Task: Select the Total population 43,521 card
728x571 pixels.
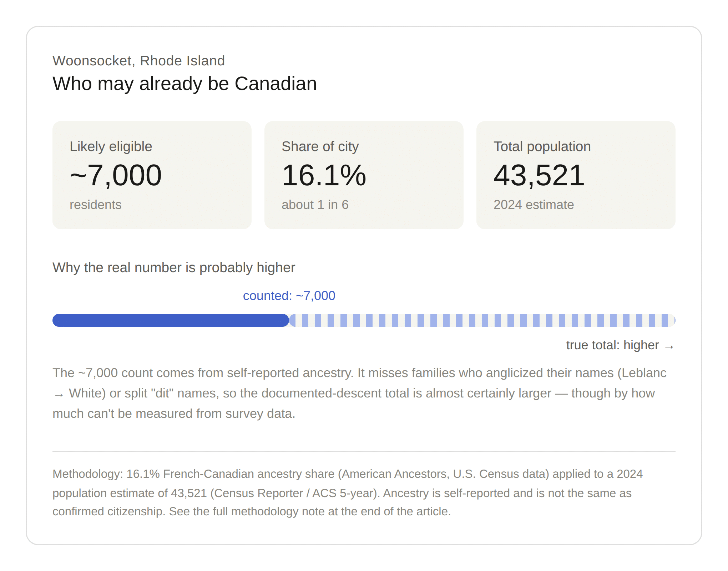Action: (576, 175)
